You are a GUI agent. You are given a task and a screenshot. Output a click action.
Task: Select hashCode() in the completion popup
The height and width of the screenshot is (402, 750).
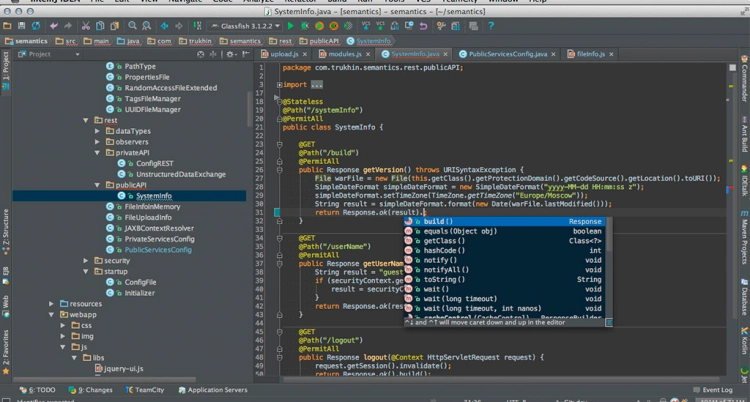click(505, 250)
